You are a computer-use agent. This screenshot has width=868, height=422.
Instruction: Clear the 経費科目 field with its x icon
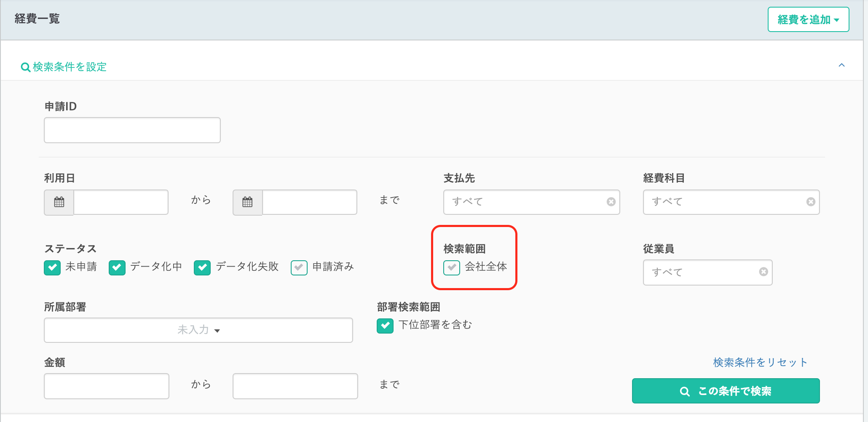811,202
